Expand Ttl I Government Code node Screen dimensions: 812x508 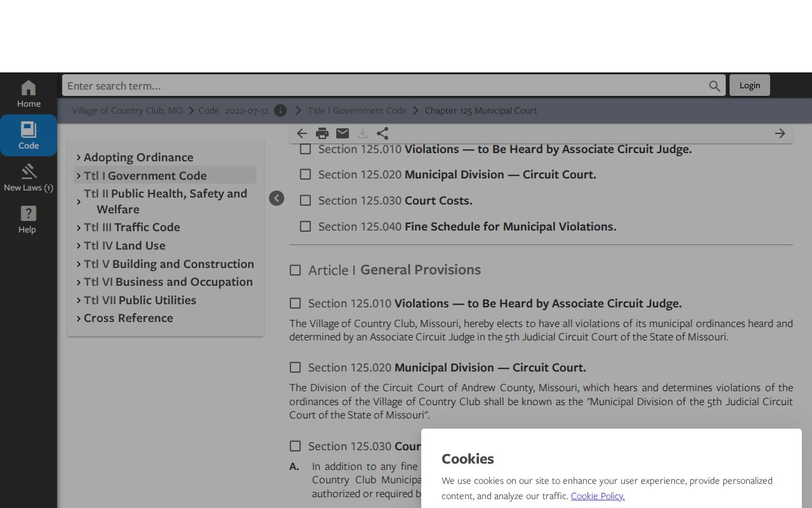click(x=79, y=176)
